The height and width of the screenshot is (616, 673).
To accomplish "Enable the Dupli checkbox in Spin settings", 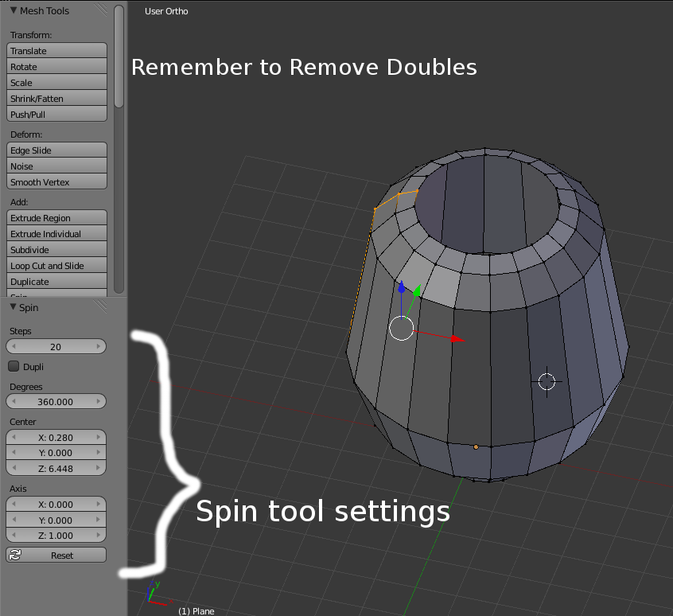I will pyautogui.click(x=13, y=366).
